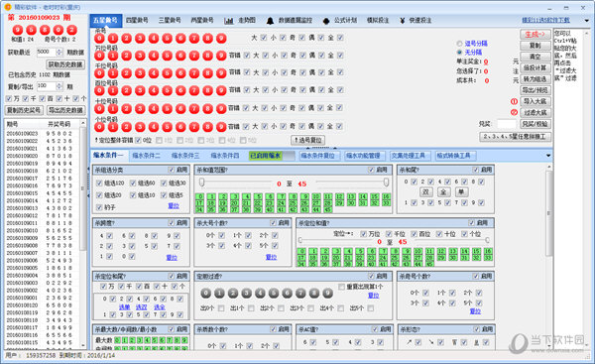
Task: Pick gray ball 4 in 定胆过滤 panel
Action: click(260, 293)
